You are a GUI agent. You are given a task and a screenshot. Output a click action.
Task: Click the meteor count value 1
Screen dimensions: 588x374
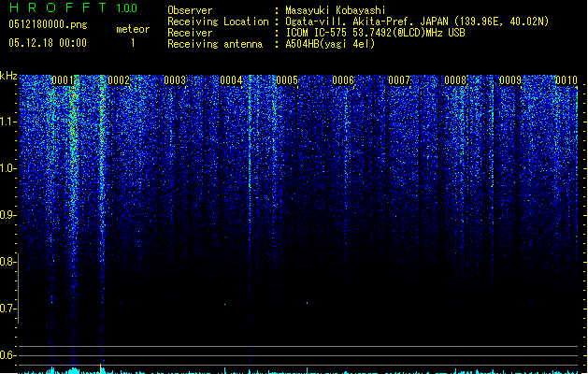133,43
